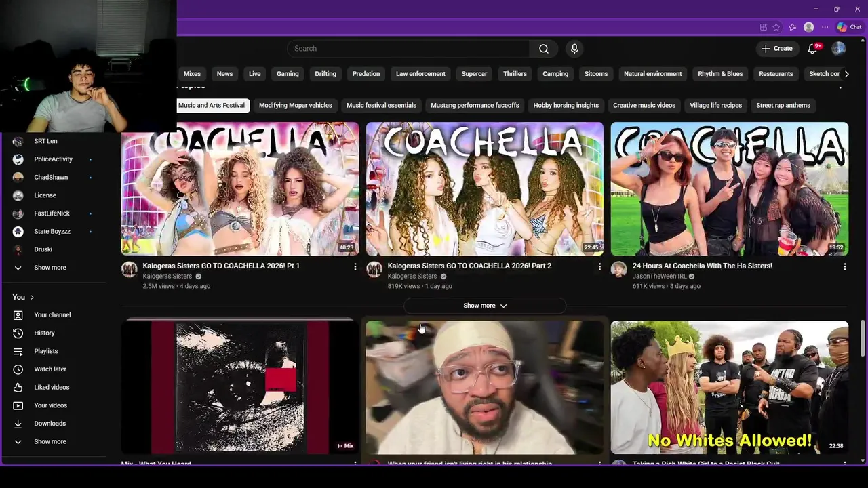
Task: Click the page vertical scrollbar thumb
Action: pyautogui.click(x=863, y=337)
